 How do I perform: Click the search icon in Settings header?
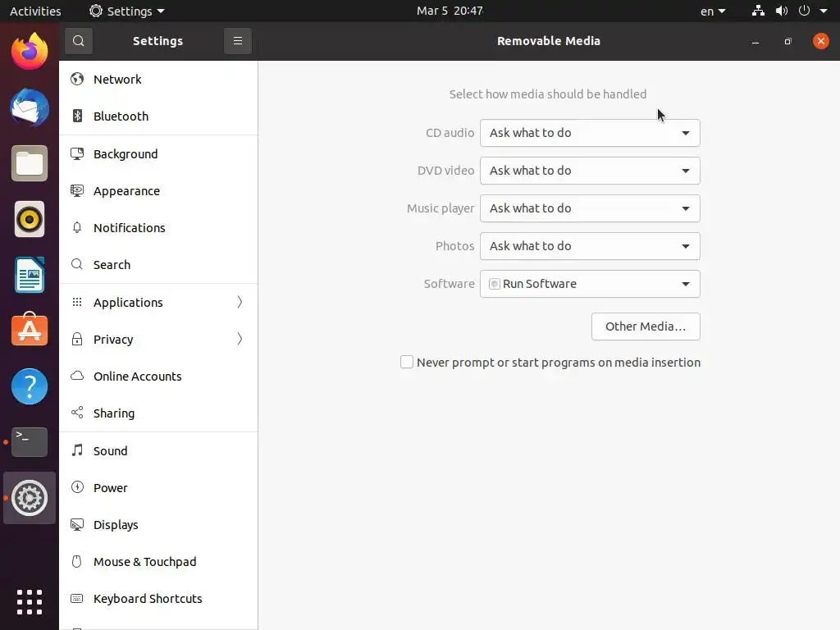coord(78,41)
